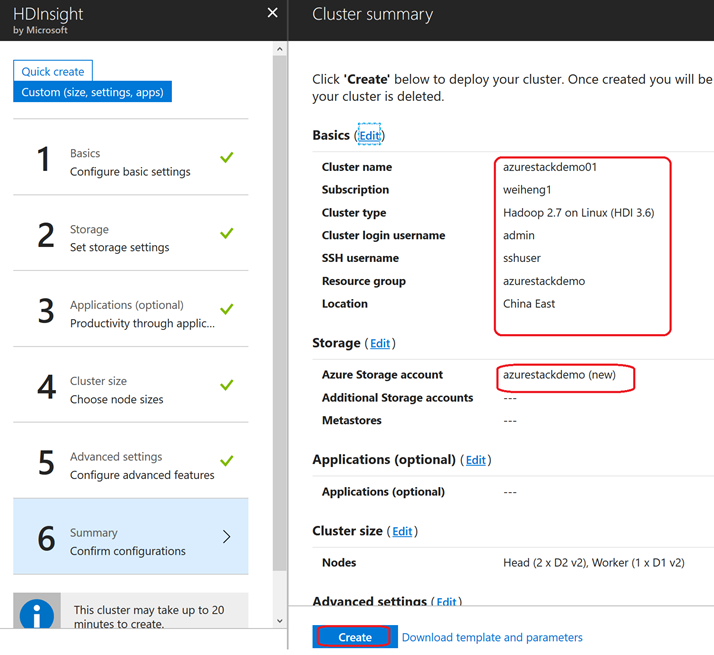Click the blue info icon

tap(37, 613)
